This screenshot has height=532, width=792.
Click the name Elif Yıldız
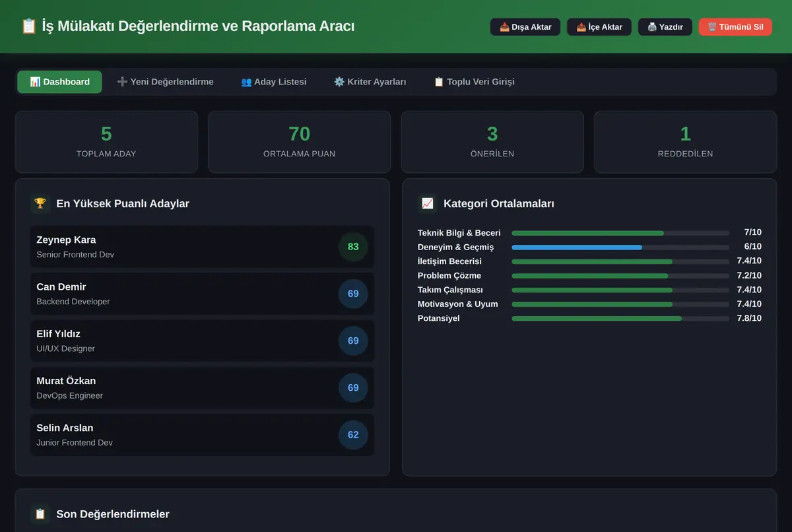click(58, 333)
